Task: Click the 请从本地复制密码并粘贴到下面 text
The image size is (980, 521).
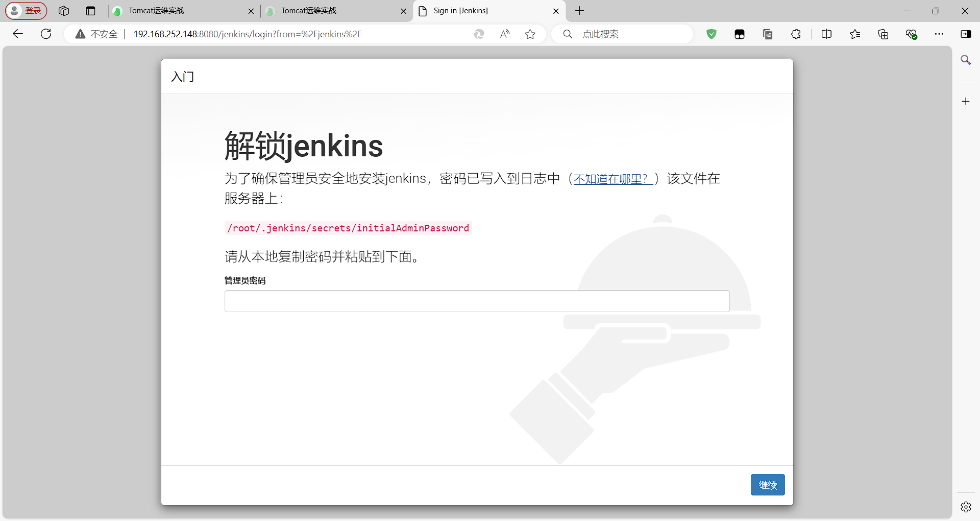Action: (x=322, y=256)
